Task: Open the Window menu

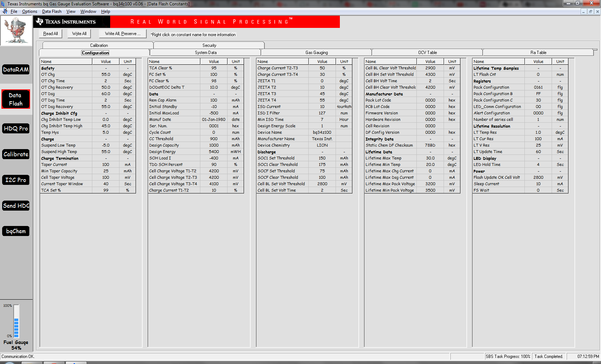Action: point(88,11)
